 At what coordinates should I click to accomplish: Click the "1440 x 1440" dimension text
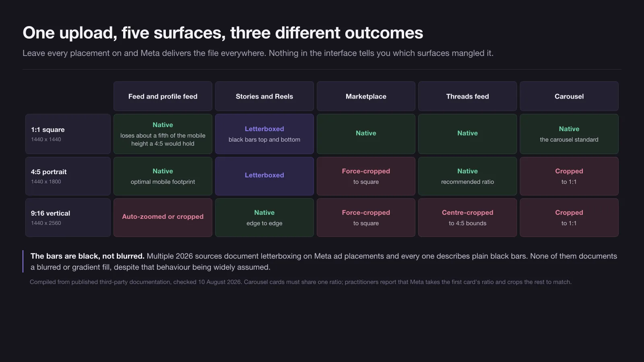46,140
